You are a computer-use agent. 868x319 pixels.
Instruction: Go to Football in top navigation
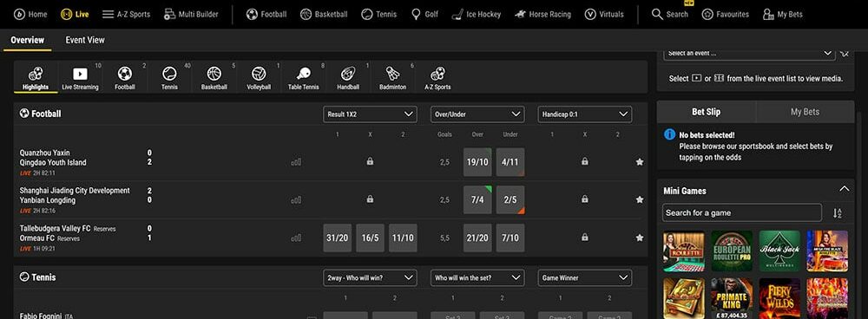pyautogui.click(x=266, y=15)
